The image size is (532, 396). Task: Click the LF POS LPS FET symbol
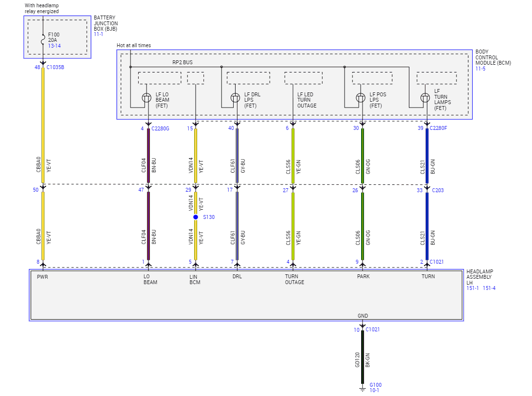(360, 98)
